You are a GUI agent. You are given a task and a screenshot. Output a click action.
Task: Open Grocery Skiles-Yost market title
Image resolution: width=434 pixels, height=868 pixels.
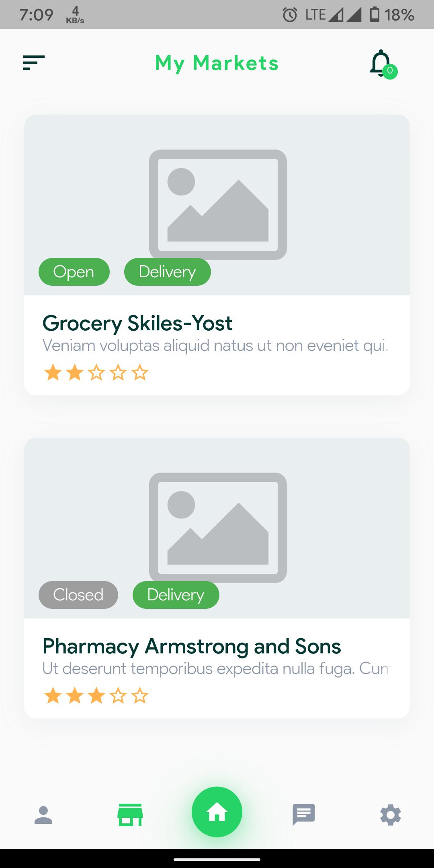point(137,323)
